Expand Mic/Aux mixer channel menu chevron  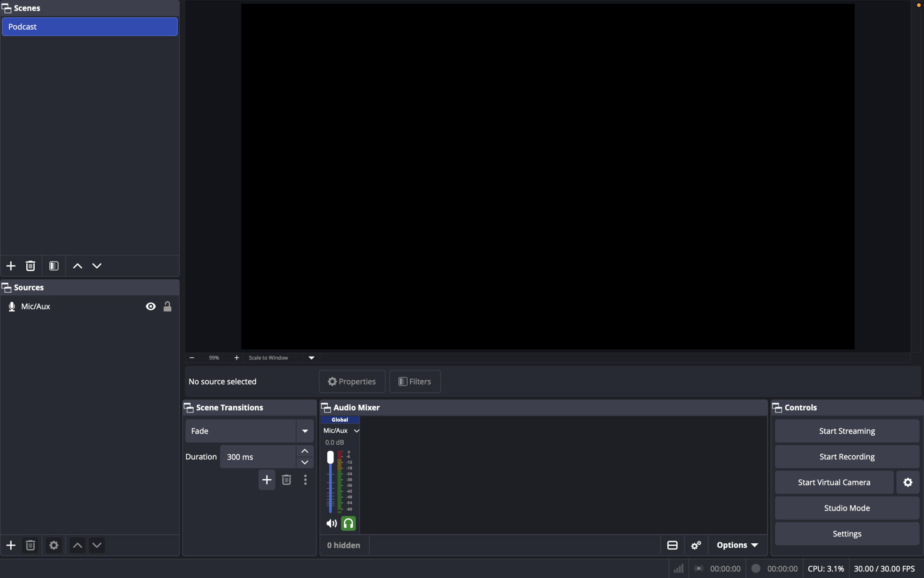[357, 431]
